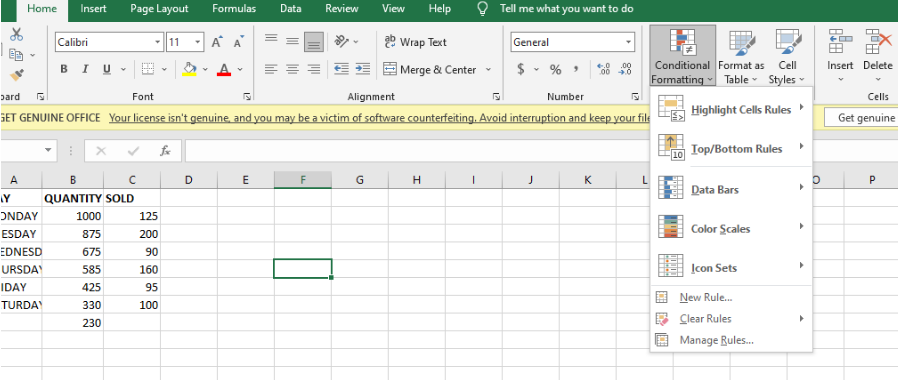Apply top align to cell
Viewport: 898px width, 380px height.
tap(271, 40)
